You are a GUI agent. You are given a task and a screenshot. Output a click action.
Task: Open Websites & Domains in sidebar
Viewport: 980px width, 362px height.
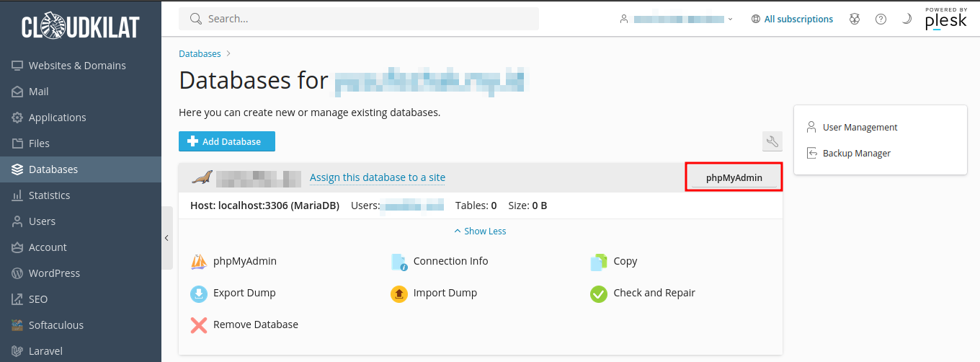(x=77, y=66)
